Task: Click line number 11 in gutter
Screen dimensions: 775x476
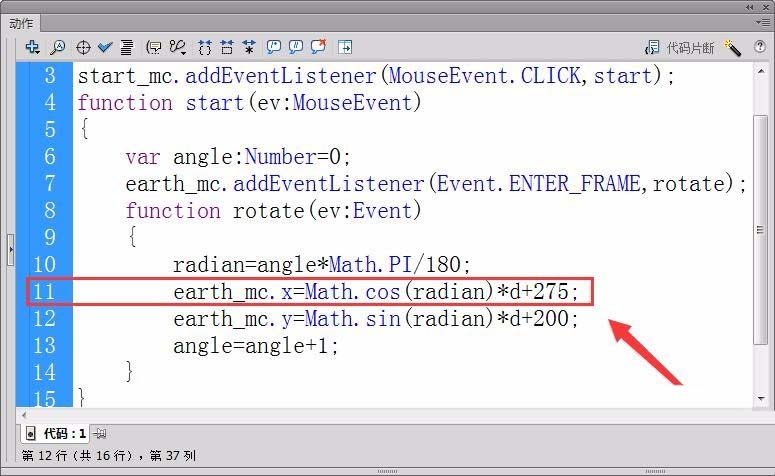Action: (x=44, y=292)
